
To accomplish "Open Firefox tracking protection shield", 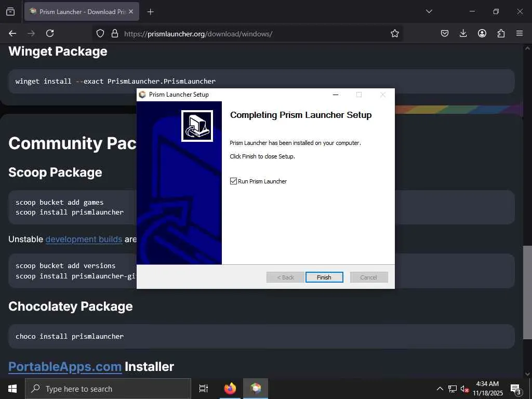I will coord(100,33).
